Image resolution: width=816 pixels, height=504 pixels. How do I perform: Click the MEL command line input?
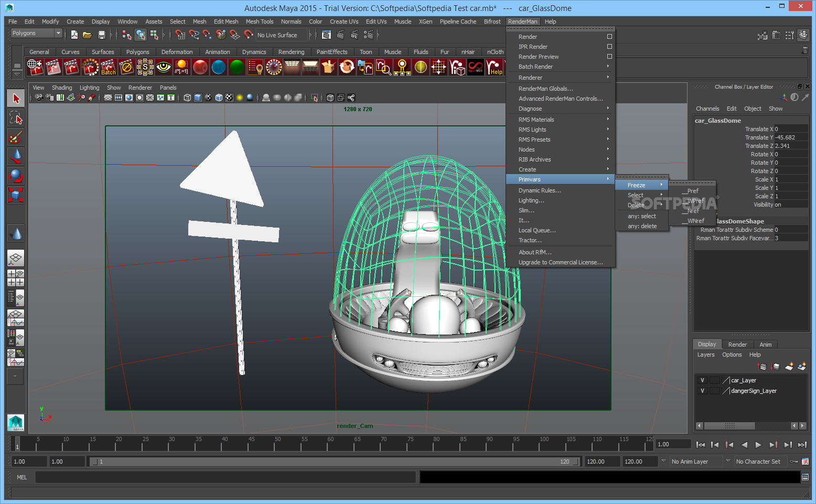point(226,477)
